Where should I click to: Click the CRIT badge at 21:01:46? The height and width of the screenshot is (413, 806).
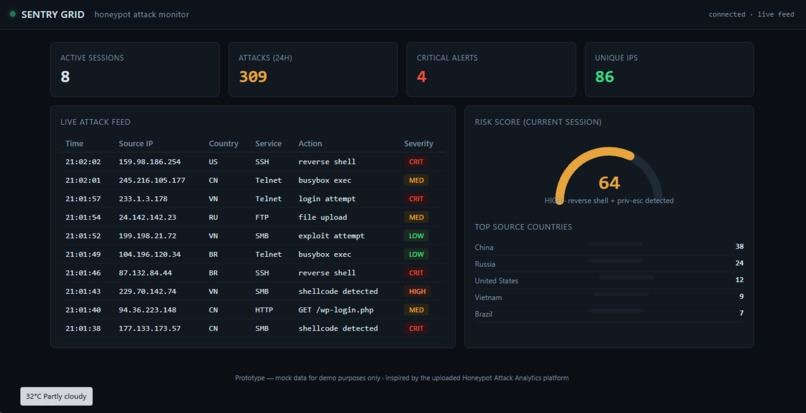pyautogui.click(x=416, y=273)
